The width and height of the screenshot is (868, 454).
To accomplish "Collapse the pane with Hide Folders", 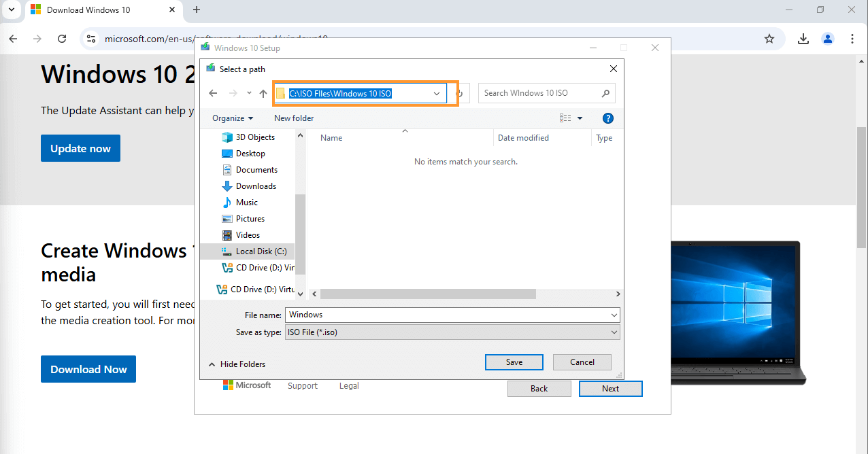I will pos(237,364).
